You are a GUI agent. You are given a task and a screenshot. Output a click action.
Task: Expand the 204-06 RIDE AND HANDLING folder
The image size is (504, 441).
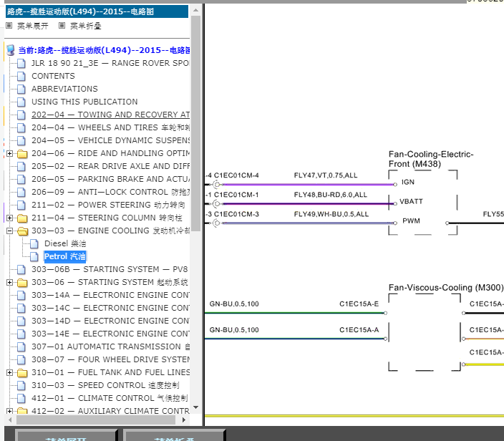tap(9, 154)
